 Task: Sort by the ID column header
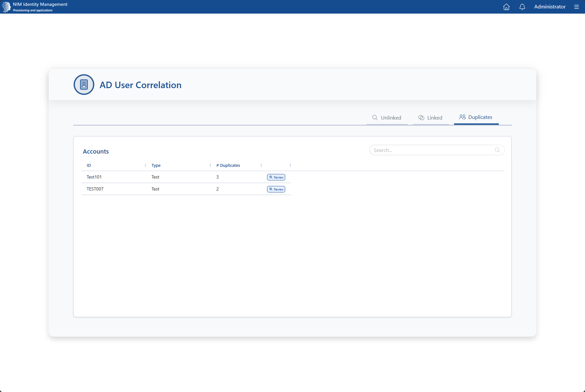coord(89,165)
